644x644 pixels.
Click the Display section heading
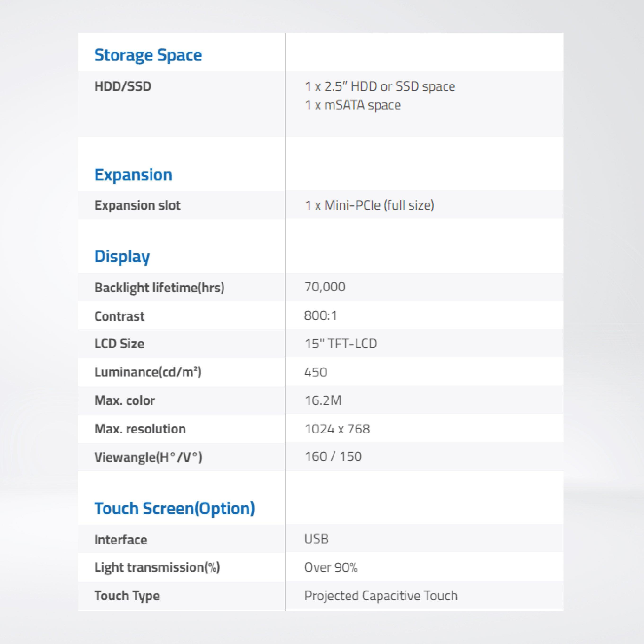click(122, 257)
